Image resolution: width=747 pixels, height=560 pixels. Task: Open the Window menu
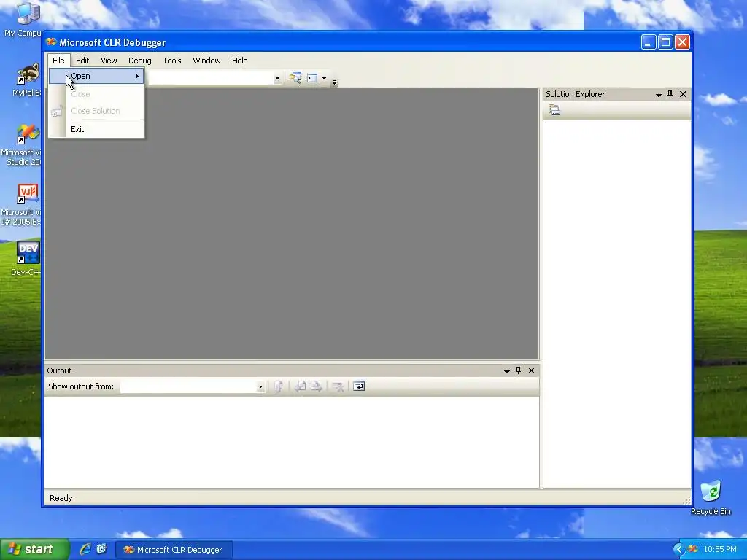(x=206, y=61)
